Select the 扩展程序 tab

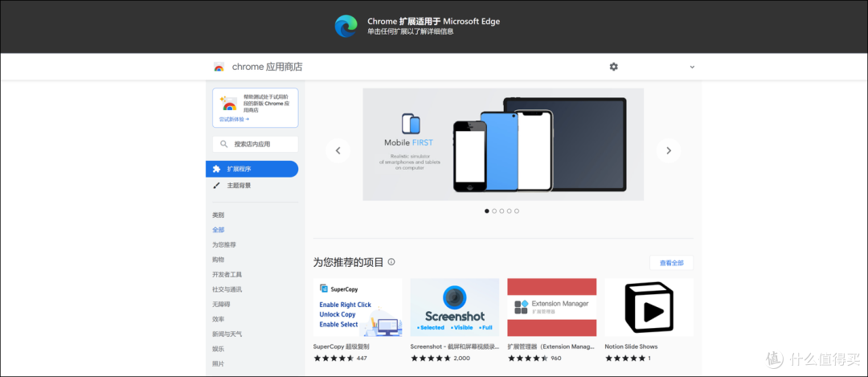252,169
